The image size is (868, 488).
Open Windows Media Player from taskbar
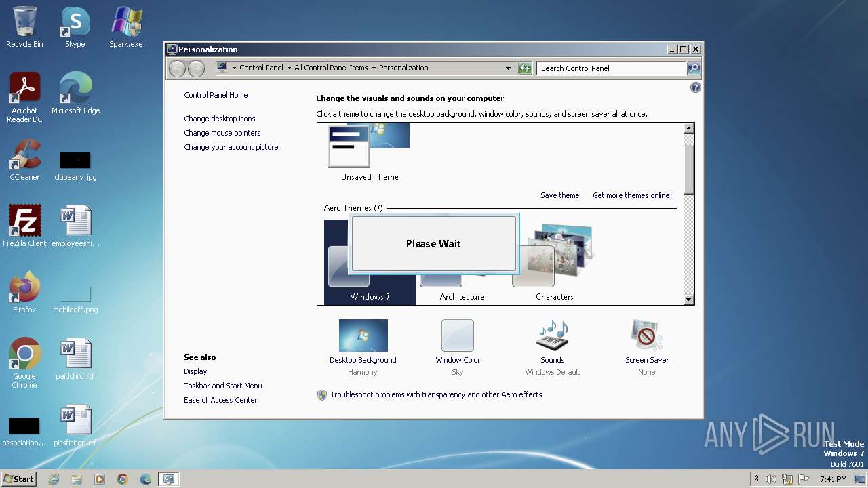(100, 479)
